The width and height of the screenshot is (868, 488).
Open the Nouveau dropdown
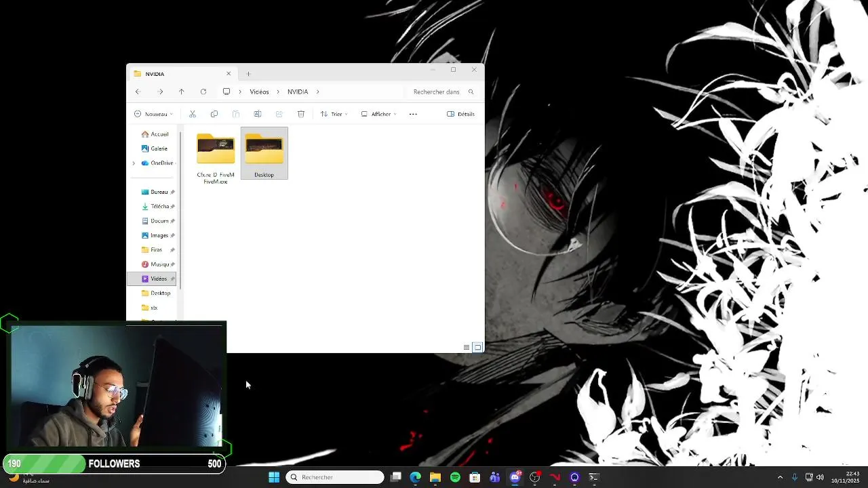click(153, 114)
